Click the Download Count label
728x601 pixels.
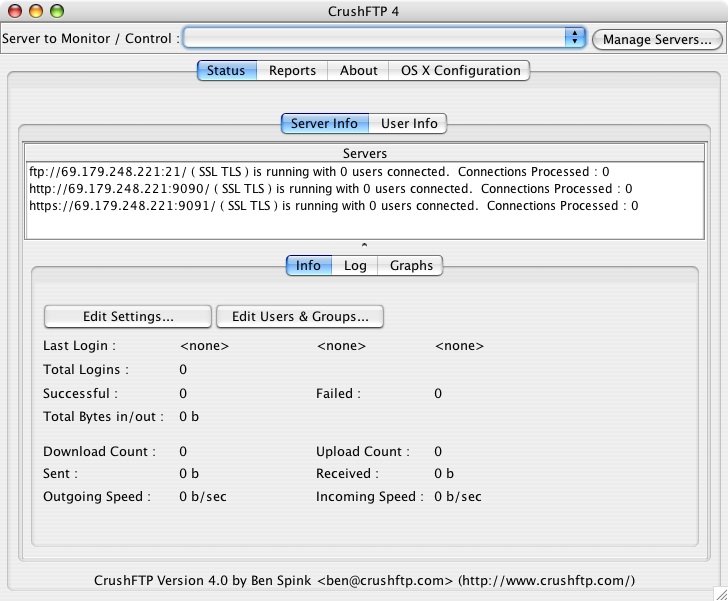99,451
